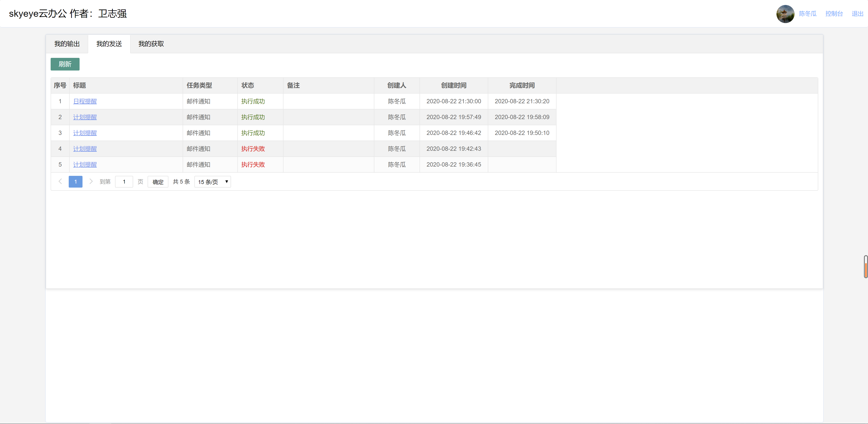
Task: Open the 日程提醒 link in row 1
Action: [85, 101]
